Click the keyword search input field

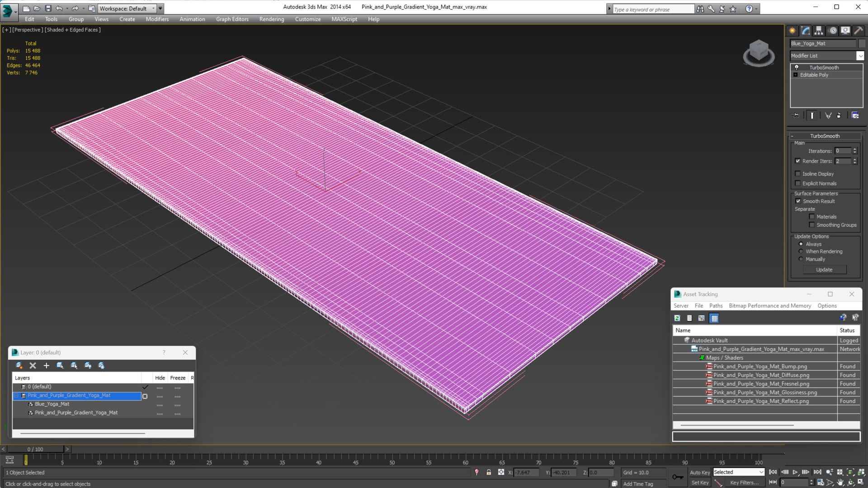653,9
